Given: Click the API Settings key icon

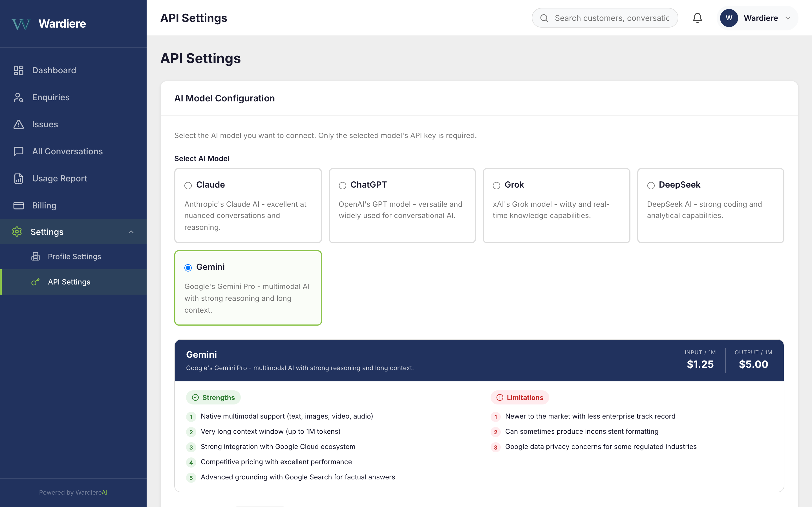Looking at the screenshot, I should tap(35, 282).
